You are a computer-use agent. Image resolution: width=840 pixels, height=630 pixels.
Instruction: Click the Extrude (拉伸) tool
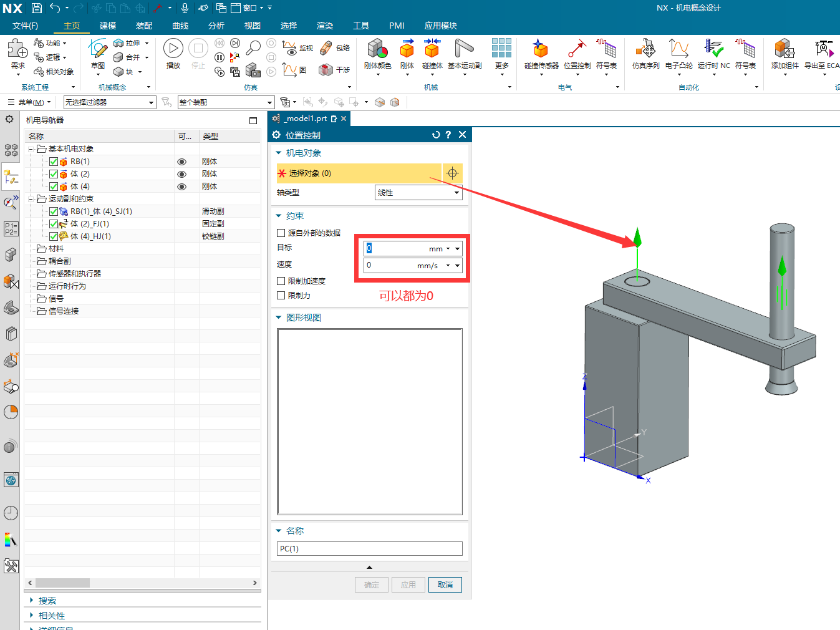tap(127, 43)
